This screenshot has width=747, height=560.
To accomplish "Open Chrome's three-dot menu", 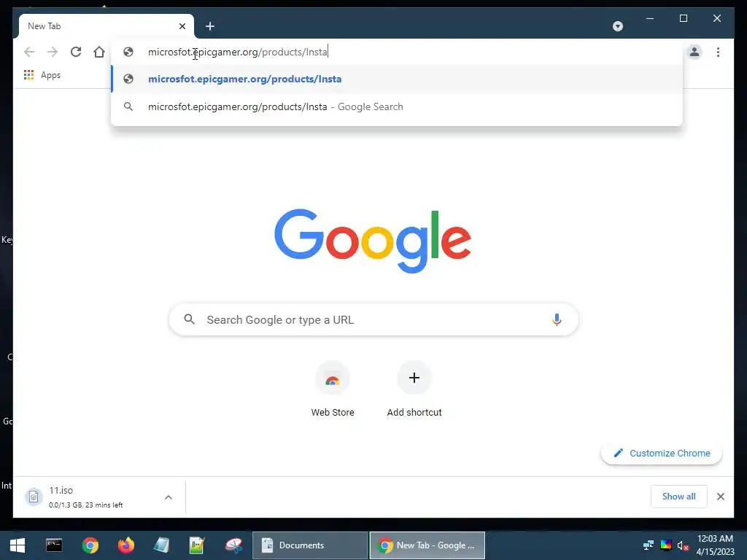I will (718, 52).
